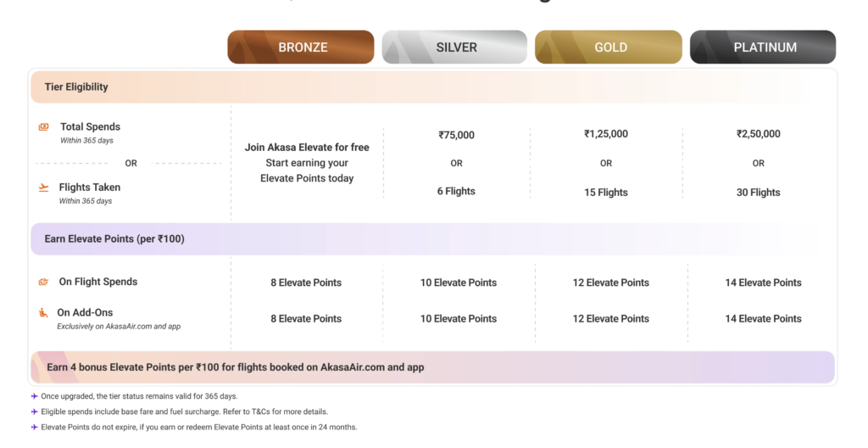Click plane bullet beside eligible spends note
This screenshot has height=448, width=868.
[x=34, y=412]
